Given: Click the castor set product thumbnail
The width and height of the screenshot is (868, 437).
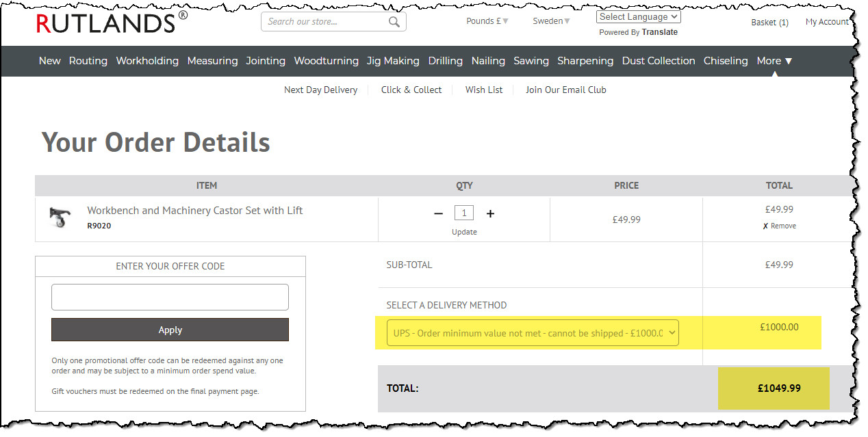Looking at the screenshot, I should (x=60, y=217).
